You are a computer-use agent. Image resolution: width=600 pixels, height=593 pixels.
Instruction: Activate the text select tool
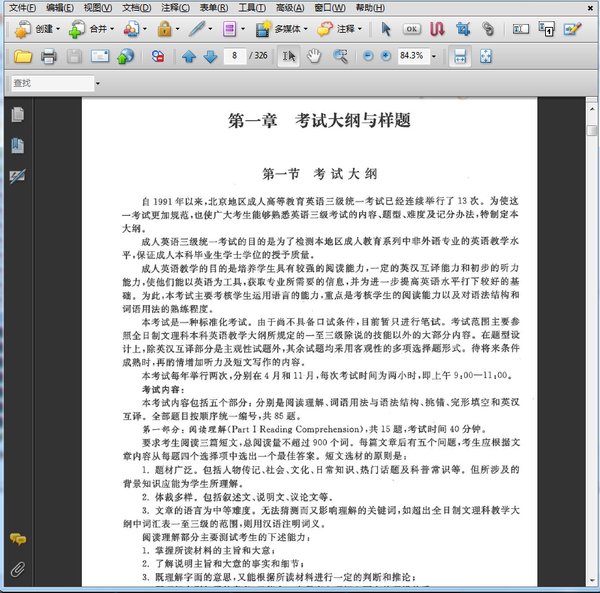[x=289, y=57]
